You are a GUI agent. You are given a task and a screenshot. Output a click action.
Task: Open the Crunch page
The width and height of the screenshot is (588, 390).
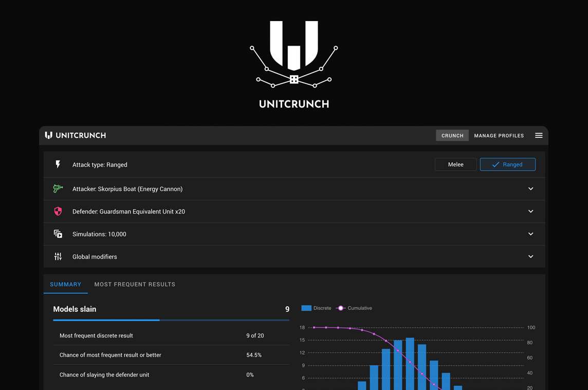coord(452,135)
